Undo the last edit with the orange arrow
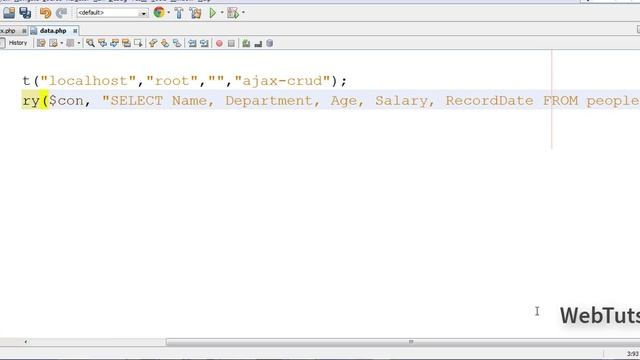The image size is (640, 360). pyautogui.click(x=45, y=13)
